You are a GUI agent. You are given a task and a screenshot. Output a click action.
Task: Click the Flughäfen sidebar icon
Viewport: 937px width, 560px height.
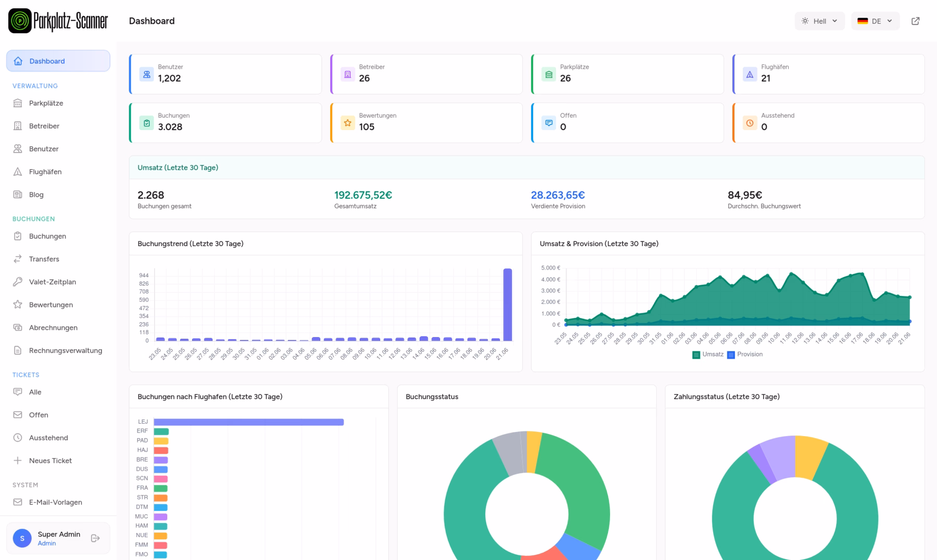[18, 172]
